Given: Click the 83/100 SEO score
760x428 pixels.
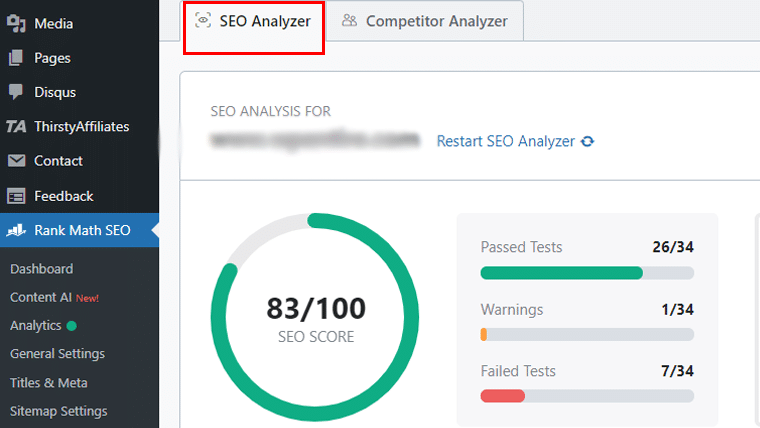Looking at the screenshot, I should click(316, 309).
